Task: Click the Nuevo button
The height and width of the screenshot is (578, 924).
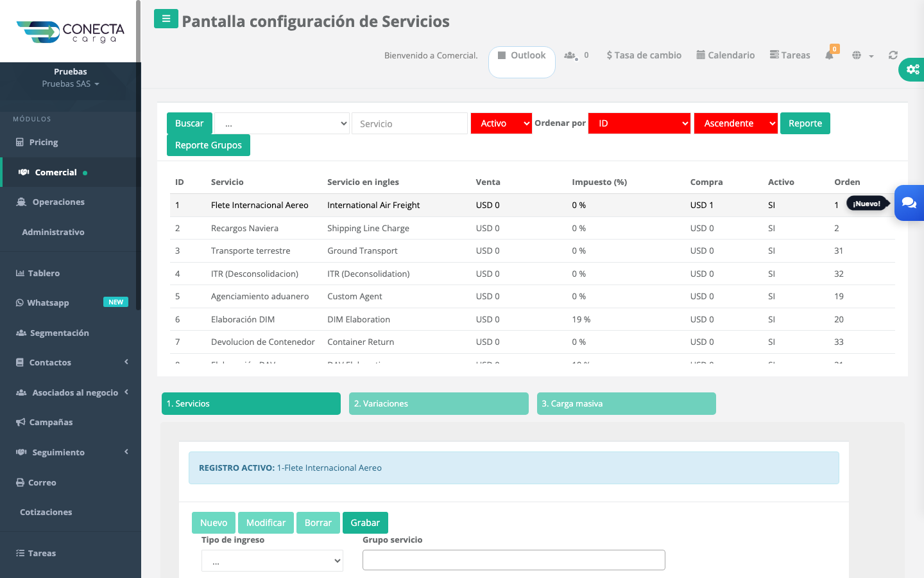Action: click(x=214, y=523)
